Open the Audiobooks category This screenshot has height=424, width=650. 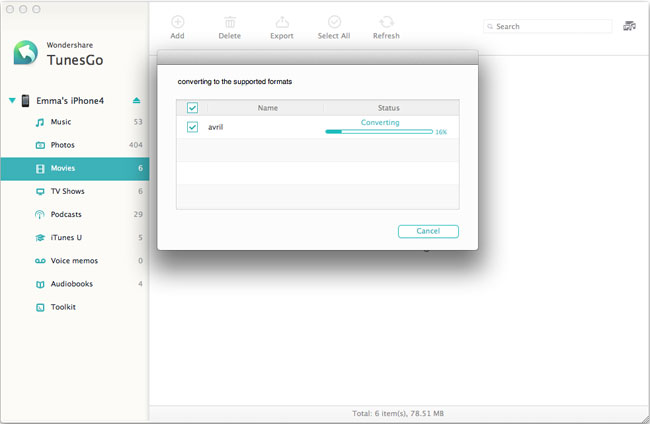tap(75, 284)
